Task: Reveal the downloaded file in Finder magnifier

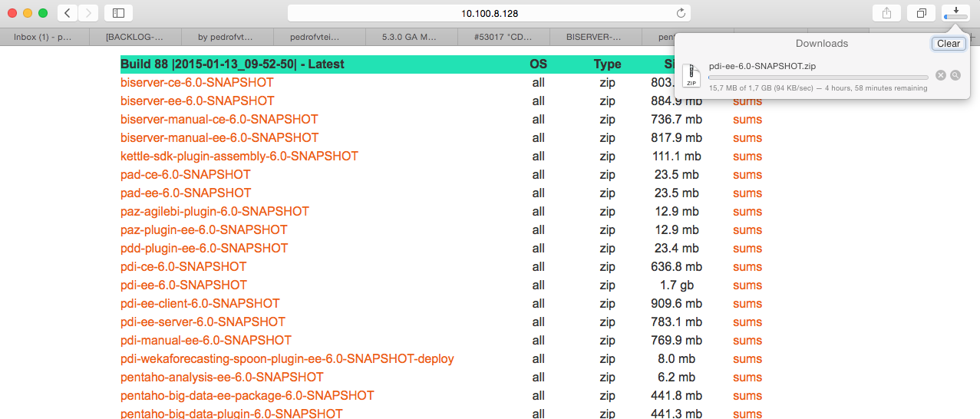Action: (955, 75)
